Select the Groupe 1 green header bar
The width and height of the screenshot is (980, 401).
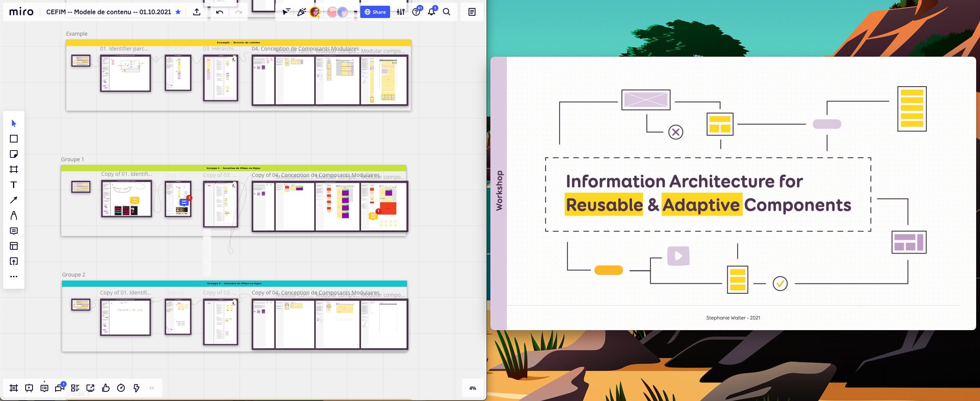(234, 168)
